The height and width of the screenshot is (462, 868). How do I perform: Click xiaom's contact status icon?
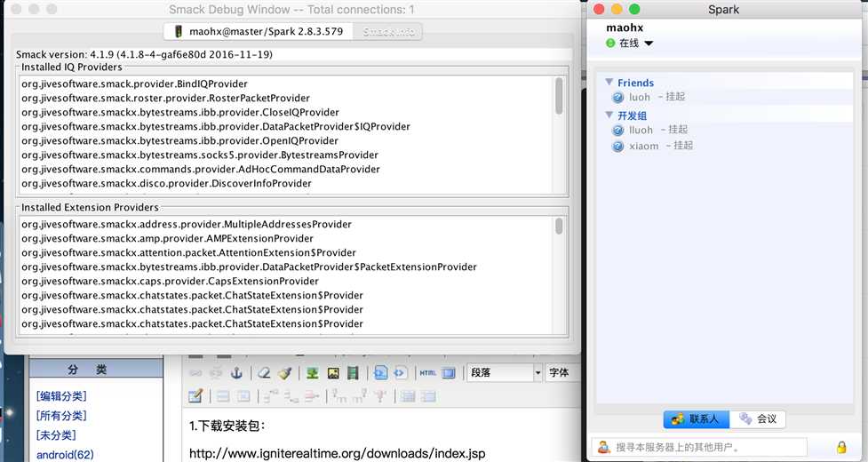(x=617, y=146)
